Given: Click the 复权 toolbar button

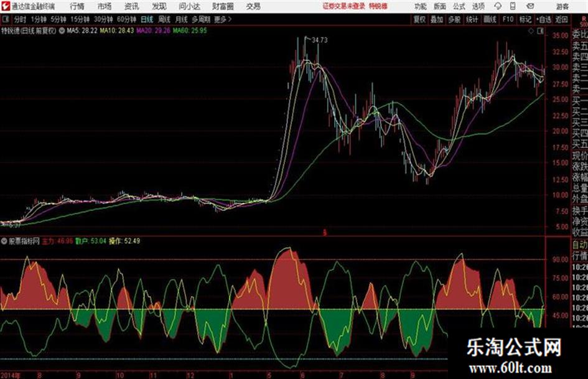Looking at the screenshot, I should pyautogui.click(x=419, y=19).
